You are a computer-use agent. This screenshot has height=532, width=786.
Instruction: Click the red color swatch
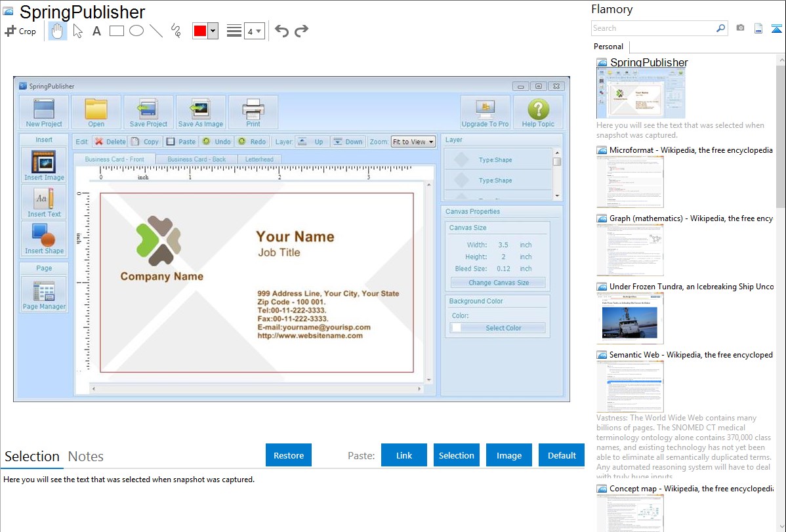(x=199, y=31)
